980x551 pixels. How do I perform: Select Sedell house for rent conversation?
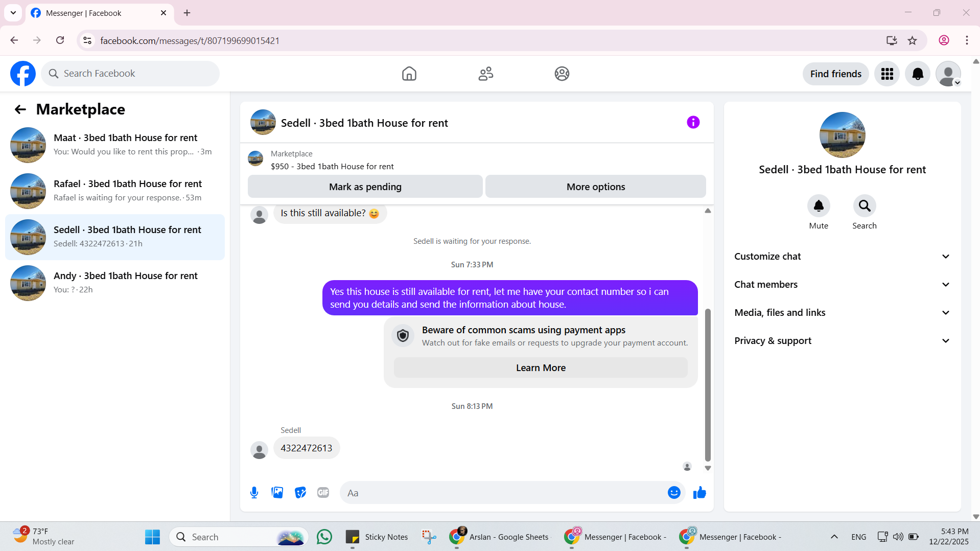(x=115, y=237)
